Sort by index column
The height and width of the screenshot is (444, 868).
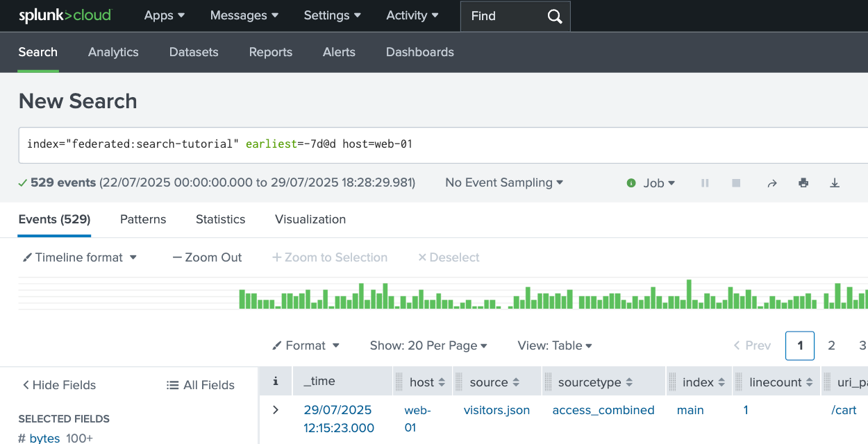click(721, 382)
